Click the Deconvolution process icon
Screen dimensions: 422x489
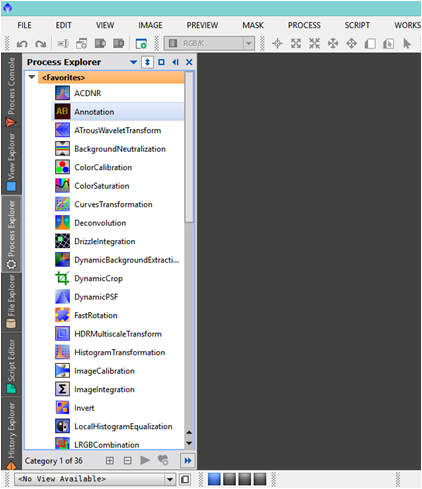click(x=62, y=223)
